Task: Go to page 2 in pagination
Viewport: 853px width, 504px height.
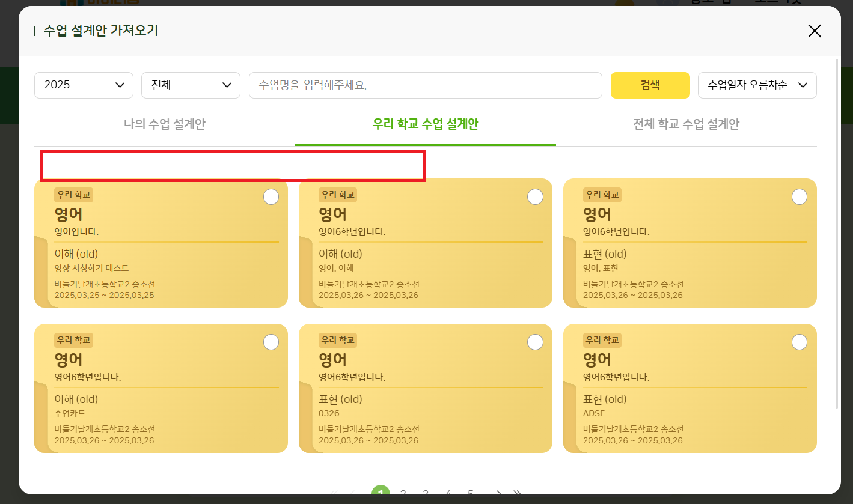Action: (403, 493)
